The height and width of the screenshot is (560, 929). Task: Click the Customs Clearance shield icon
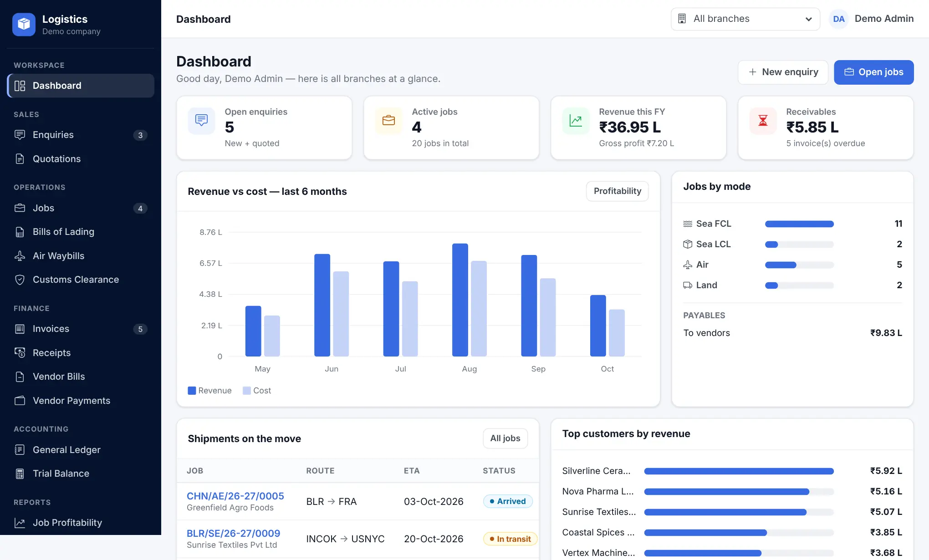coord(20,280)
